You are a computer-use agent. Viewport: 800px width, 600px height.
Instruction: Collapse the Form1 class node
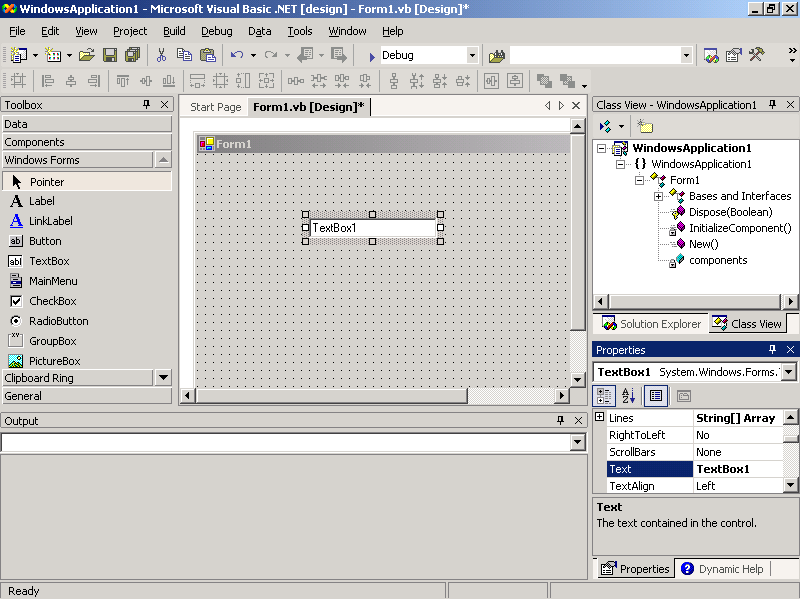pyautogui.click(x=639, y=180)
